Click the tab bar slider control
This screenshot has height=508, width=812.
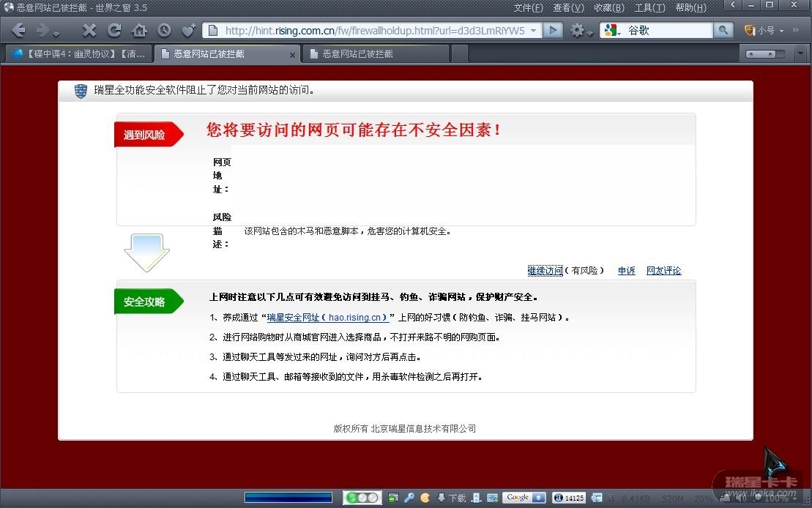coord(765,54)
